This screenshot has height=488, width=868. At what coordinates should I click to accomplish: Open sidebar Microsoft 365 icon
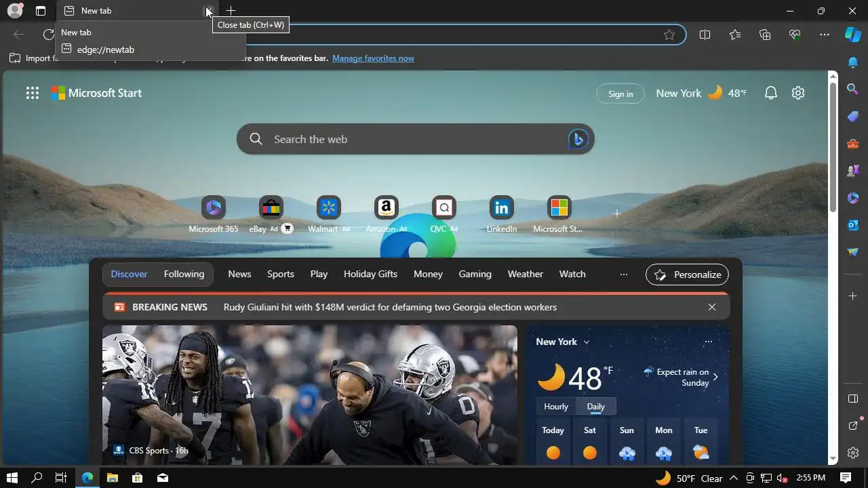click(x=853, y=198)
